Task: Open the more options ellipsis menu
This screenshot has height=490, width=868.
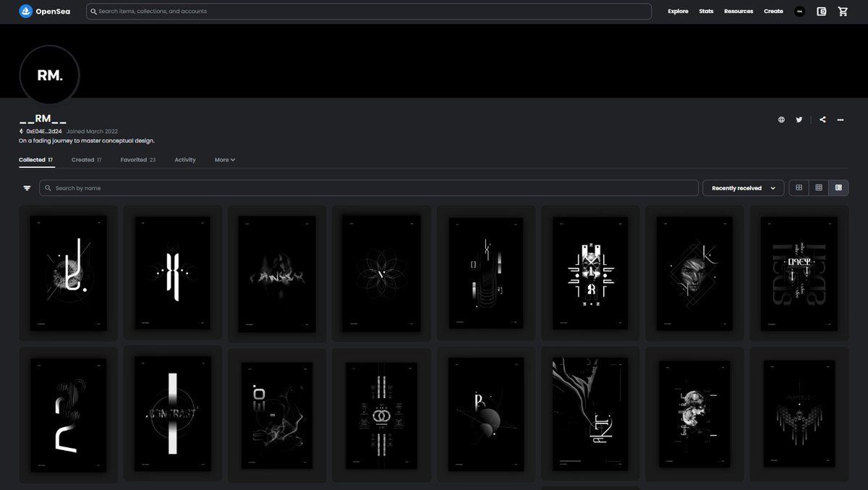Action: click(841, 119)
